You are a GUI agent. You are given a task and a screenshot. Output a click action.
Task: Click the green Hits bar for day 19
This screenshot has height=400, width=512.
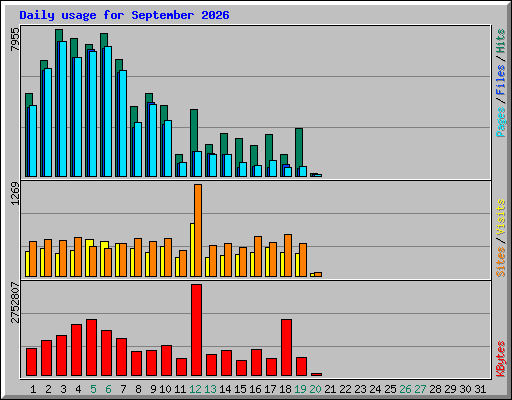click(299, 147)
